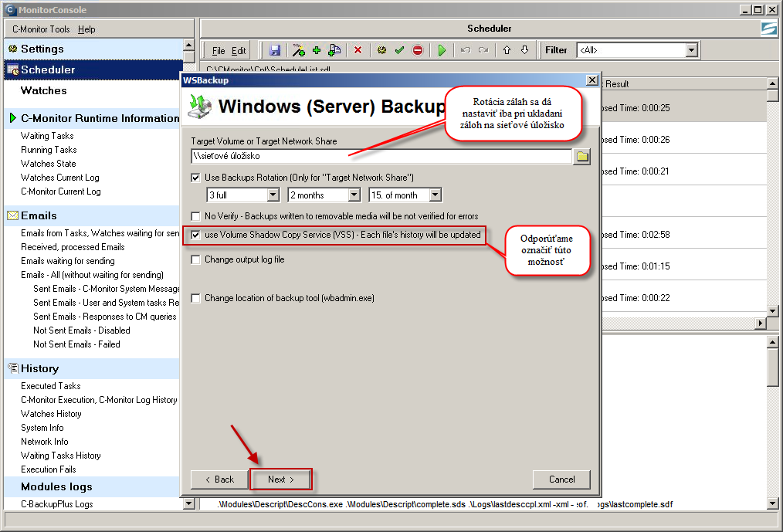Select Watches History
This screenshot has height=532, width=783.
51,414
